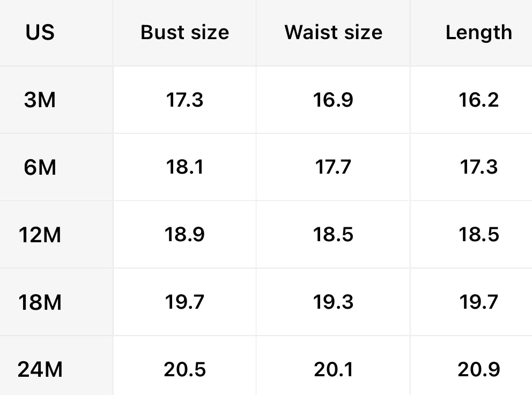Select the 6M bust size value 18.1
The width and height of the screenshot is (532, 395).
tap(184, 167)
